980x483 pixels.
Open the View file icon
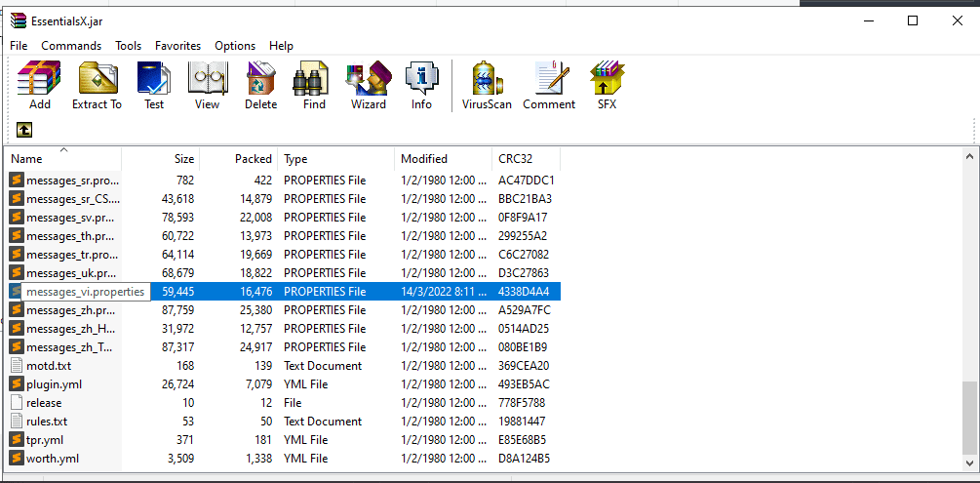pos(207,85)
